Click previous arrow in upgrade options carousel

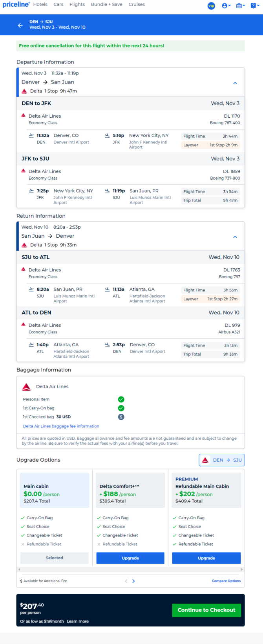tap(126, 581)
